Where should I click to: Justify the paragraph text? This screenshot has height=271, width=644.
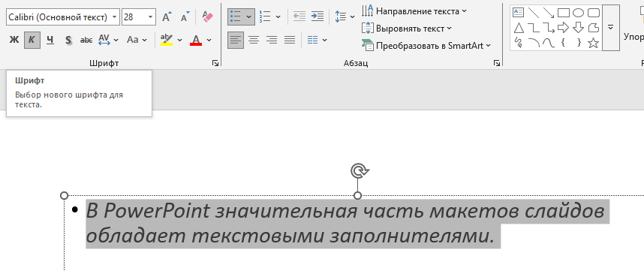point(290,40)
